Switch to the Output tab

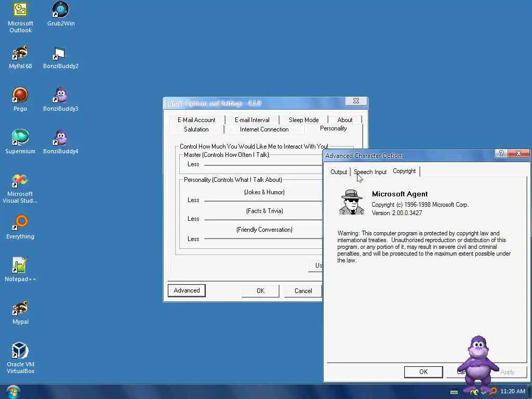tap(339, 172)
